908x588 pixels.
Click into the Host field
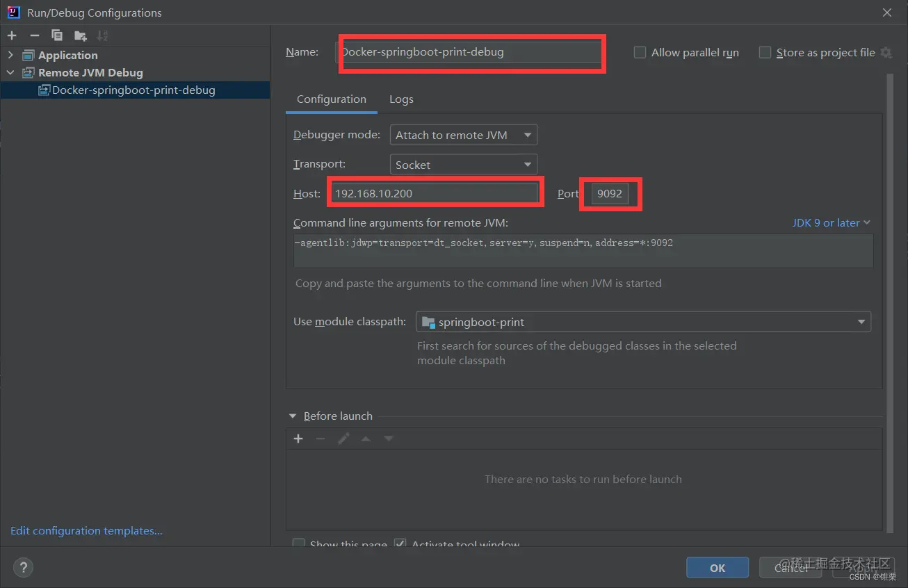pyautogui.click(x=434, y=193)
